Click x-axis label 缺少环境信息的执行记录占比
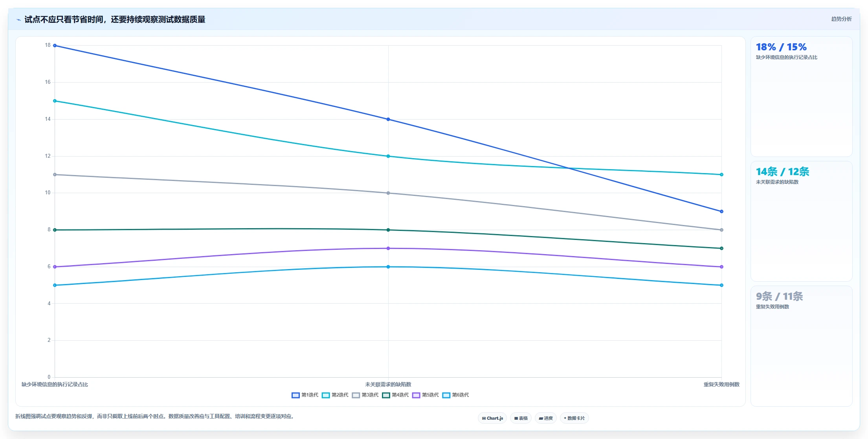The image size is (868, 439). pos(55,385)
